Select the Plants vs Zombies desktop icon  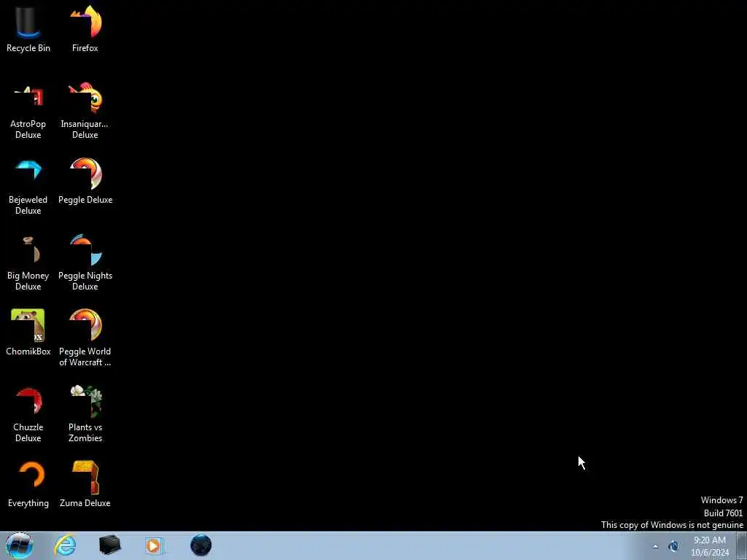tap(85, 414)
